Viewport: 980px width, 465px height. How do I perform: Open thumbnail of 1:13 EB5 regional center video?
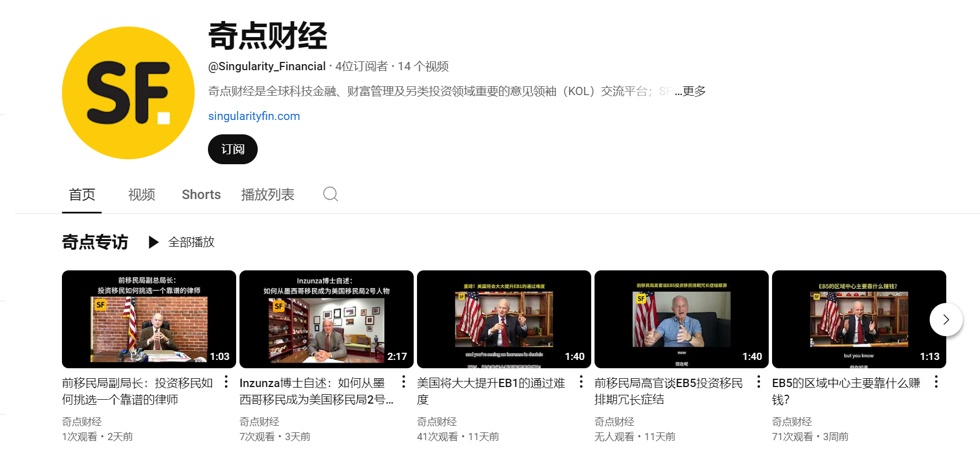pyautogui.click(x=859, y=319)
